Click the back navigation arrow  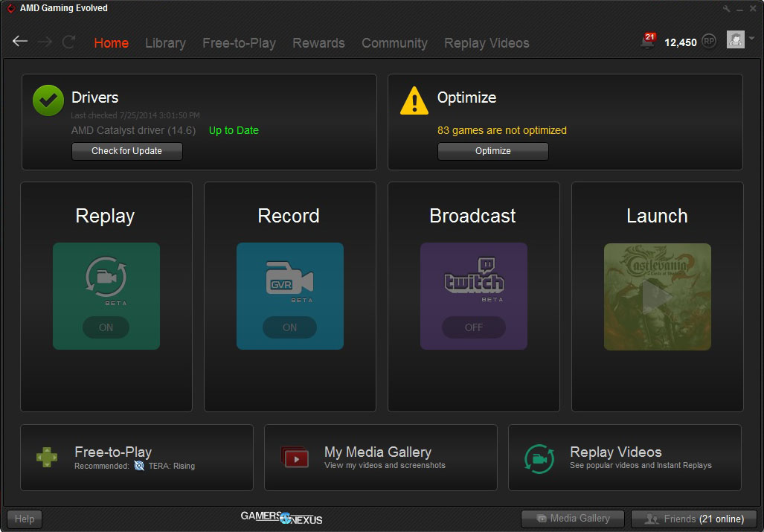(19, 42)
